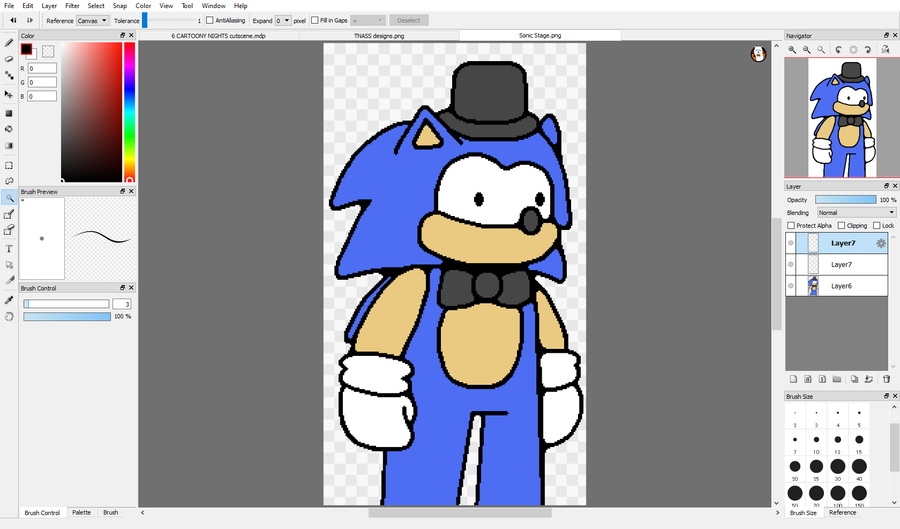This screenshot has height=529, width=900.
Task: Toggle visibility of second Layer7
Action: [x=791, y=264]
